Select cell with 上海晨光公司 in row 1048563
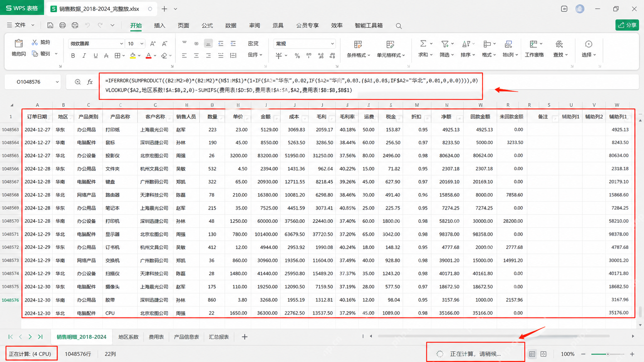The height and width of the screenshot is (362, 644). 155,130
